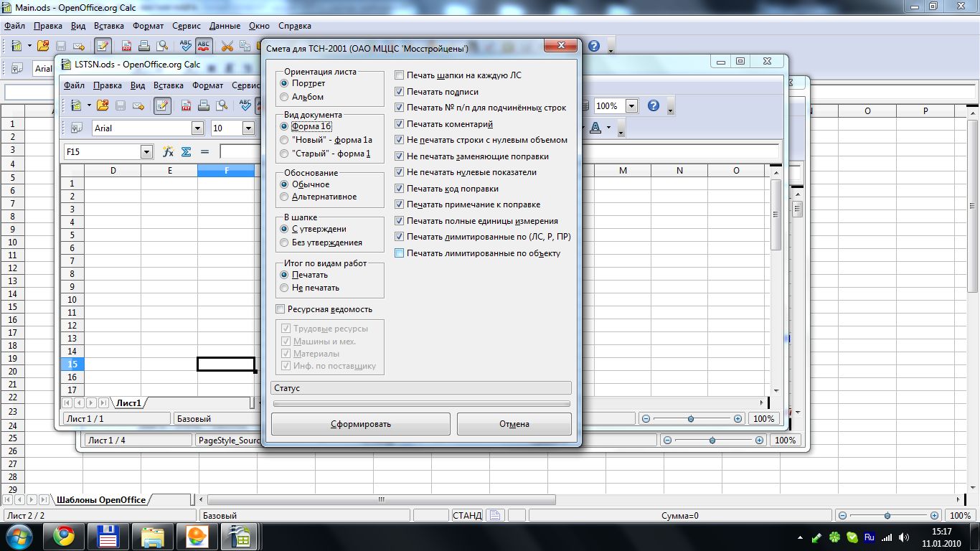This screenshot has width=980, height=551.
Task: Click Print icon in LSTSN.ods window
Action: pyautogui.click(x=204, y=105)
